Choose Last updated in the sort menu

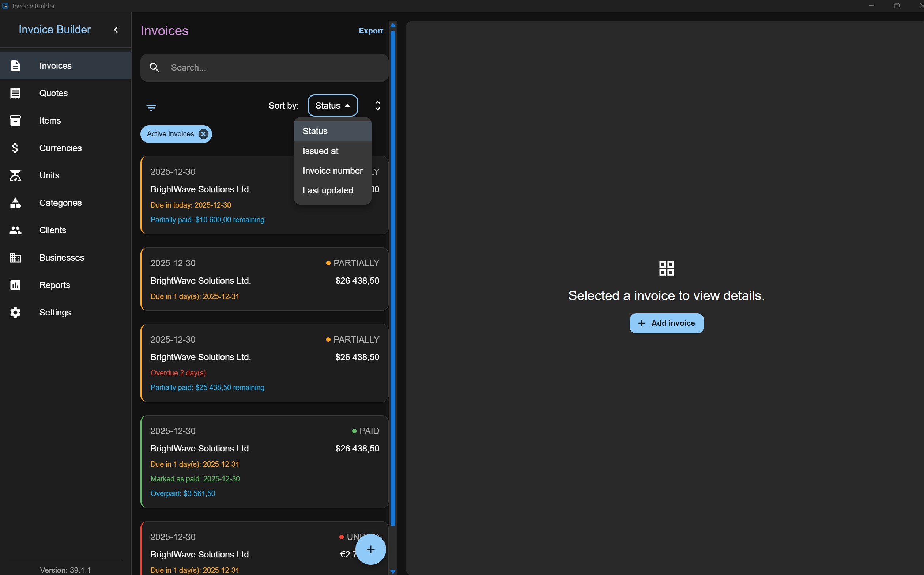pos(332,190)
